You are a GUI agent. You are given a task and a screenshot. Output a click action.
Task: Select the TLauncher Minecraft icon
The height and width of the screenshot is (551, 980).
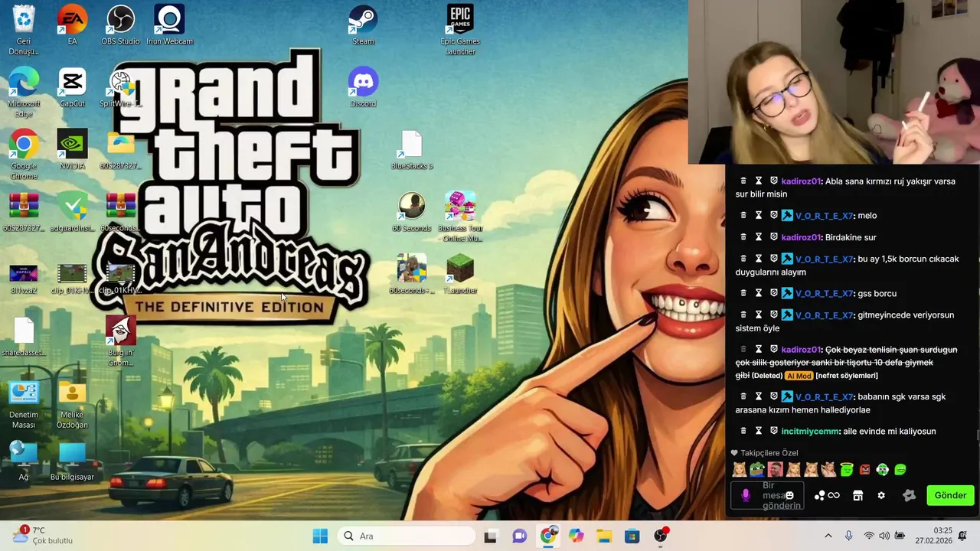click(459, 274)
